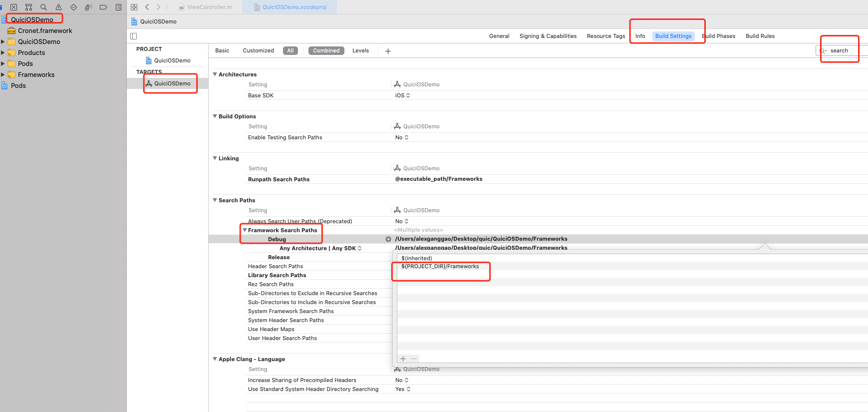Open the Source Control navigator
Viewport: 868px width, 412px height.
[13, 7]
